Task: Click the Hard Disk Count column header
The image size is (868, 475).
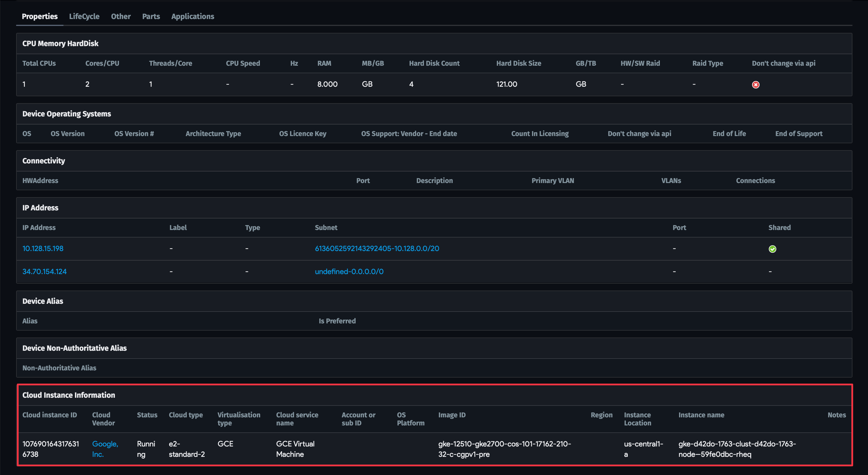Action: tap(434, 63)
